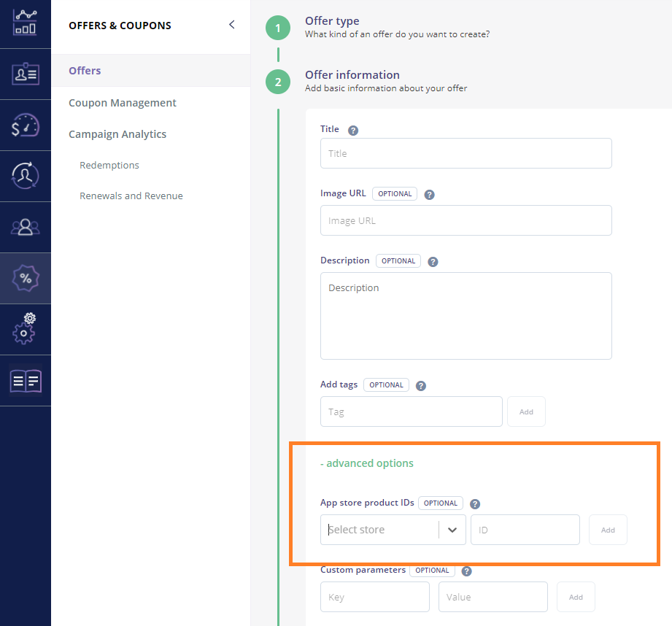Open Coupon Management section

click(122, 103)
